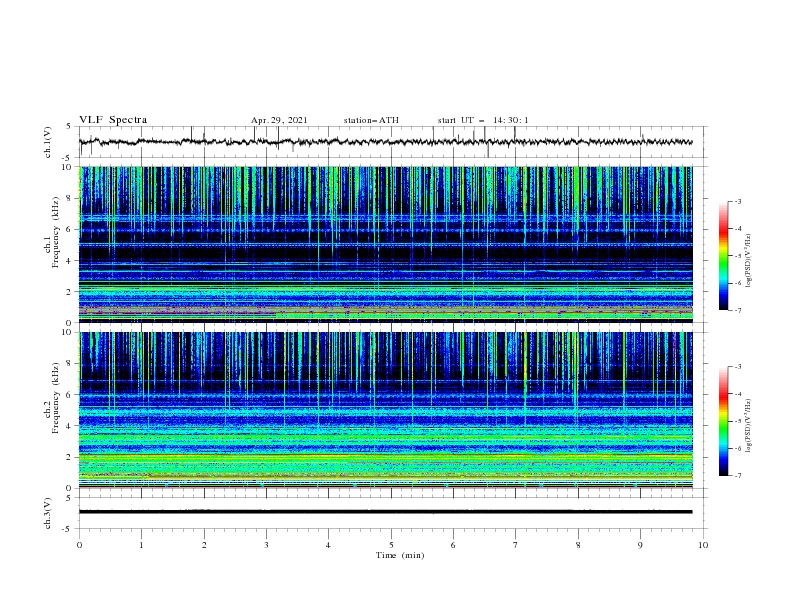The height and width of the screenshot is (612, 792).
Task: Click the ch.1 Frequency (kHz) axis label
Action: point(52,233)
